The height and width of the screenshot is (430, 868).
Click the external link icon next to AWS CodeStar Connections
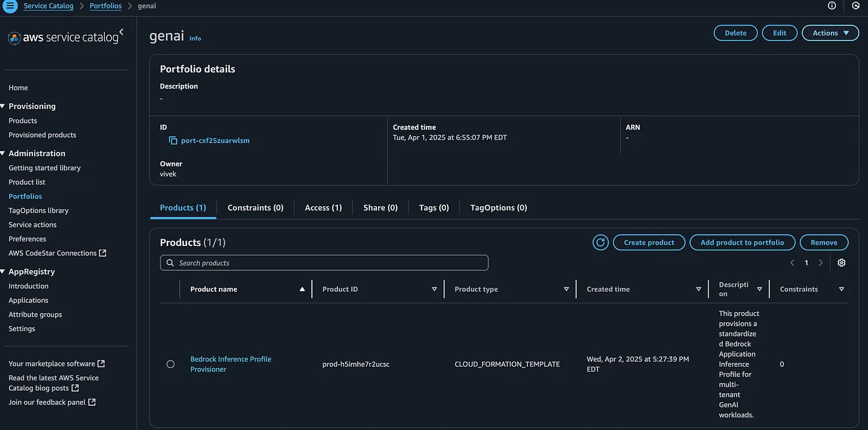point(103,253)
